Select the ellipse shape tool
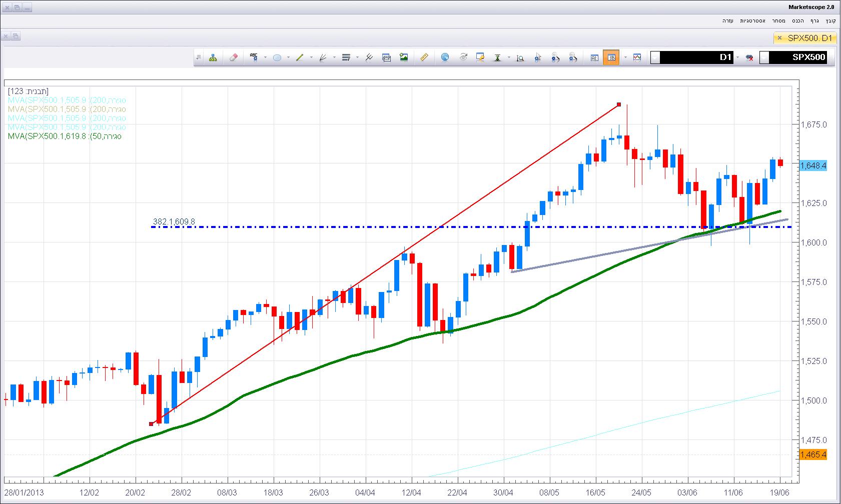This screenshot has width=841, height=504. tap(277, 57)
